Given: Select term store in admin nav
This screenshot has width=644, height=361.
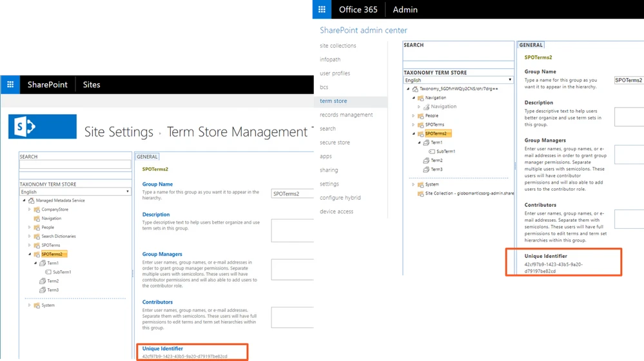Looking at the screenshot, I should point(333,101).
